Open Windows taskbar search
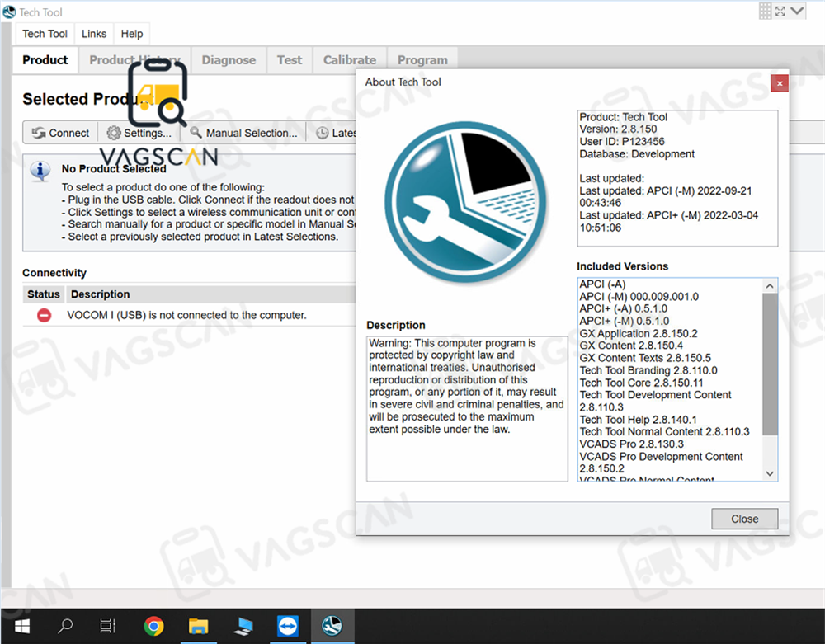The height and width of the screenshot is (644, 825). 65,626
